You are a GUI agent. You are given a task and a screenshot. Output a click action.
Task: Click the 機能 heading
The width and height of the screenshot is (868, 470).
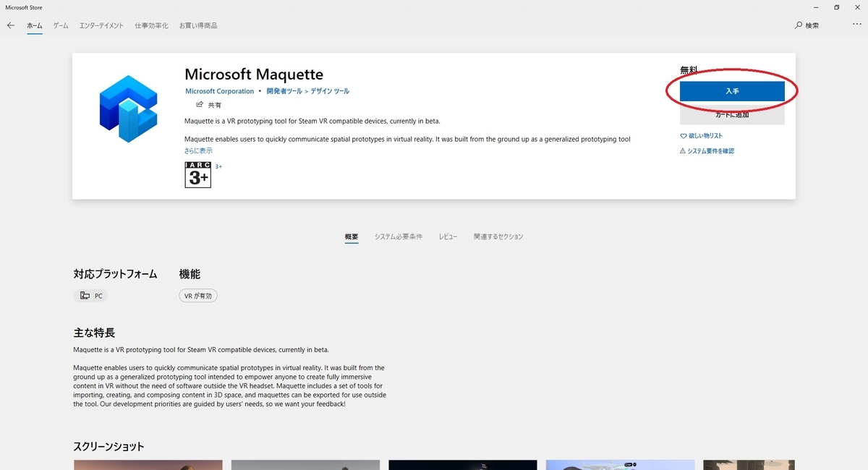(x=190, y=274)
